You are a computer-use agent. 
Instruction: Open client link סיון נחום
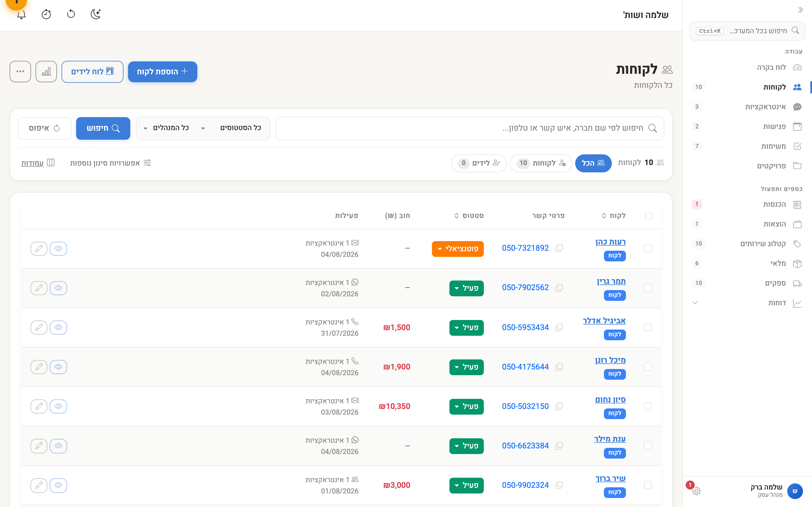pos(610,400)
